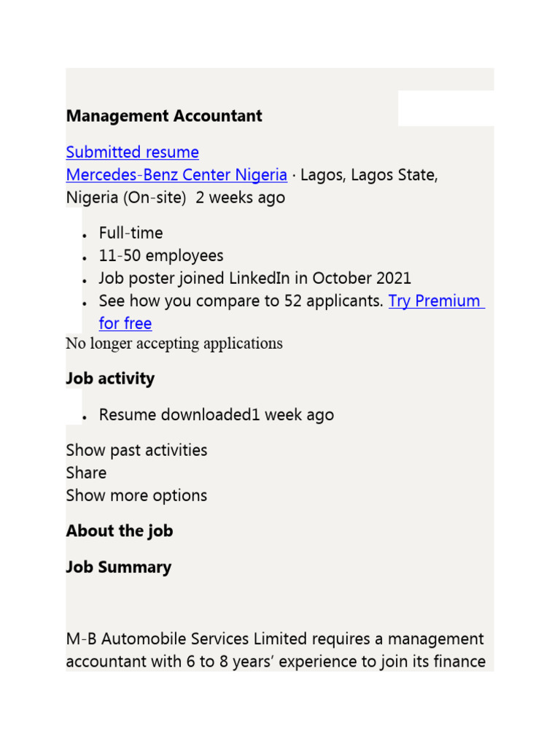This screenshot has width=560, height=747.
Task: Expand Show past activities
Action: point(136,450)
